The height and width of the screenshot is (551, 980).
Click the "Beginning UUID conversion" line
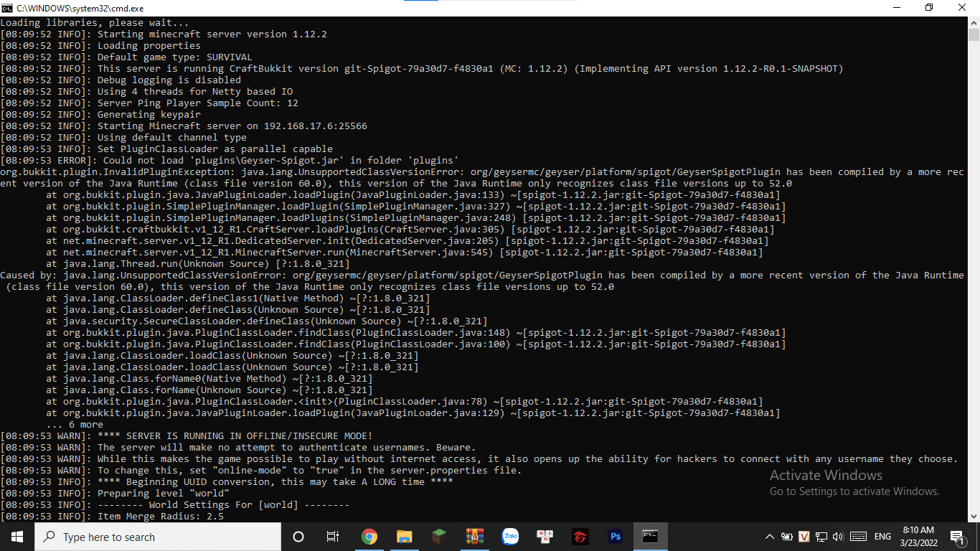[x=227, y=482]
